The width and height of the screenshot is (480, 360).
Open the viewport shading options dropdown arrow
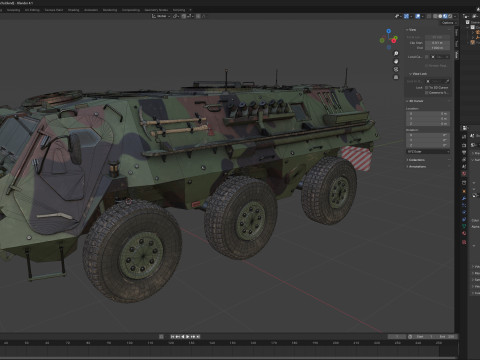(x=455, y=16)
